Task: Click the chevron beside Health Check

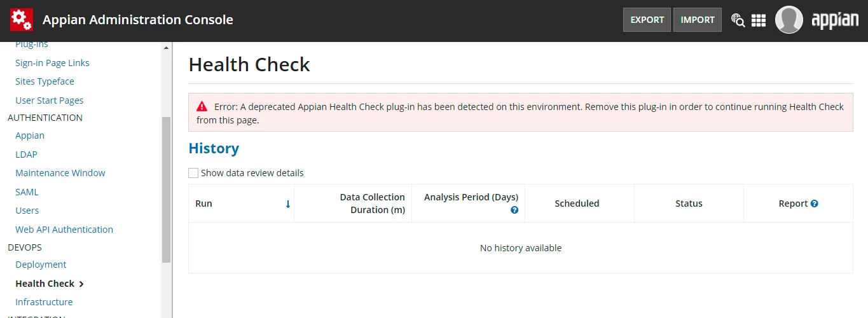Action: point(81,284)
